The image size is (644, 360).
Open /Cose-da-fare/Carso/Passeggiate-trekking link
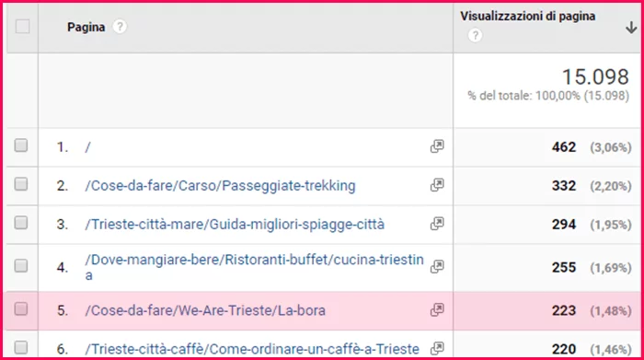pos(220,186)
